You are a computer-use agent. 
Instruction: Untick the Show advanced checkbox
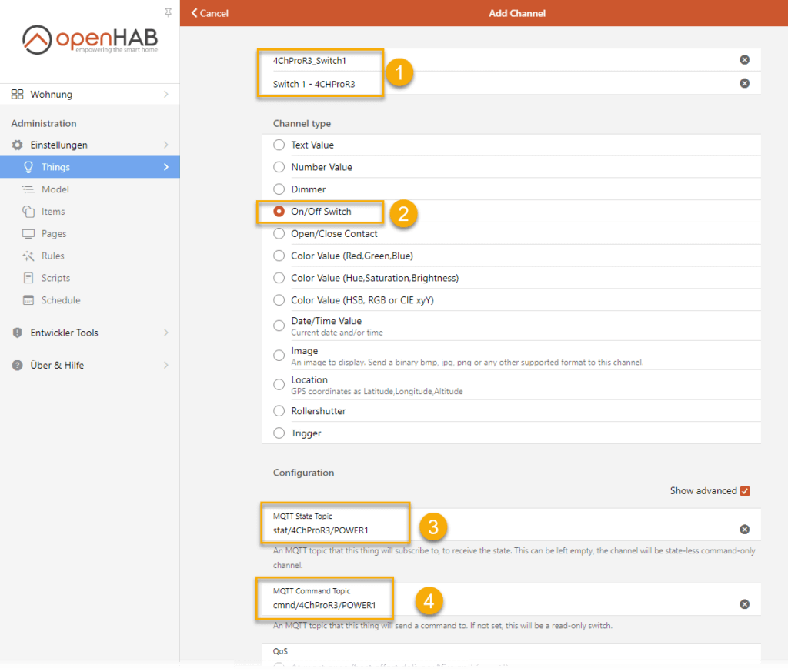(744, 491)
